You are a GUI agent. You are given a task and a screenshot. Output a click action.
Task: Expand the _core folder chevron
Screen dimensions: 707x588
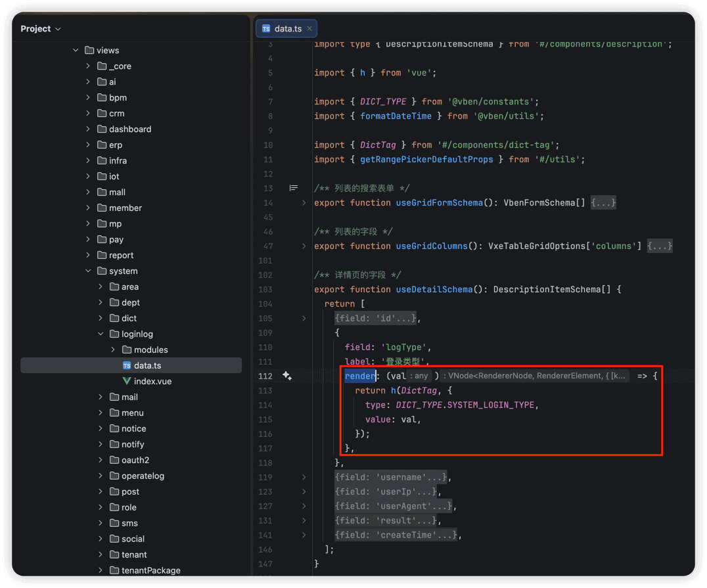[88, 66]
